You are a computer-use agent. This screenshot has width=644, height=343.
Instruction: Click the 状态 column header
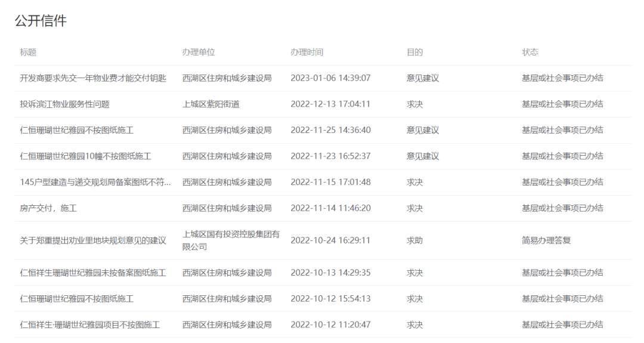[x=530, y=52]
